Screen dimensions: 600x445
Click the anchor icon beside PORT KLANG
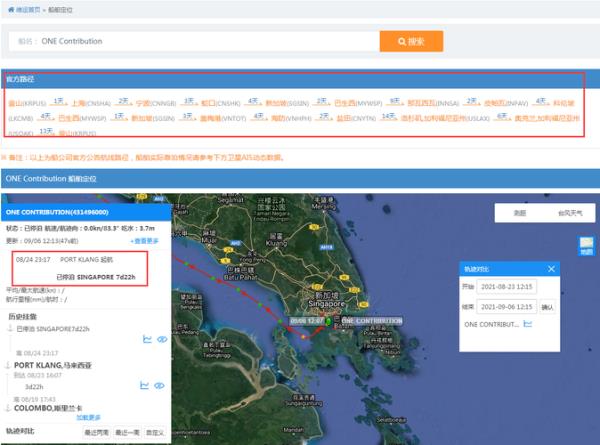8,365
